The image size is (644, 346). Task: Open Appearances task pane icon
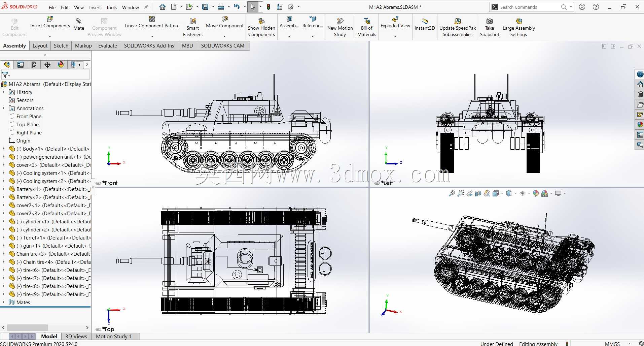coord(640,125)
